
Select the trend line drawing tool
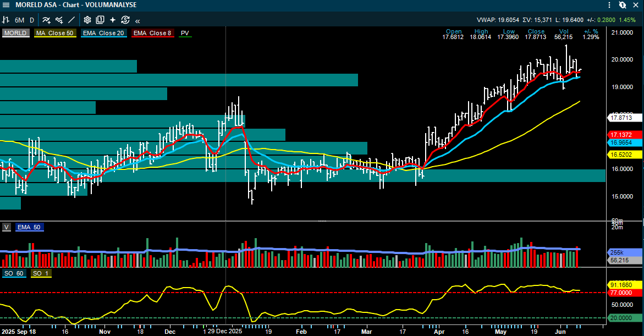(71, 20)
